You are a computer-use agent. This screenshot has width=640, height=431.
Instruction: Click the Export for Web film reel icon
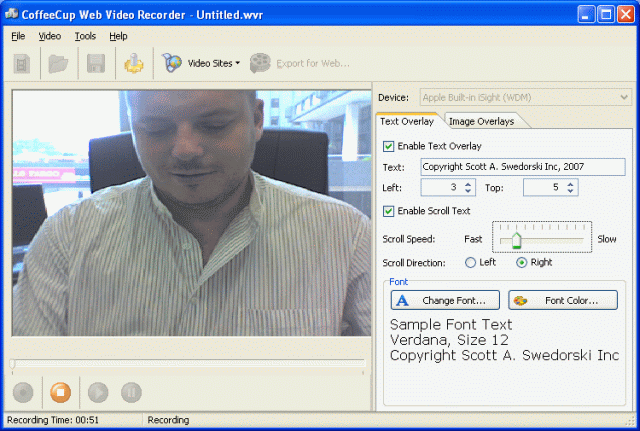click(260, 64)
